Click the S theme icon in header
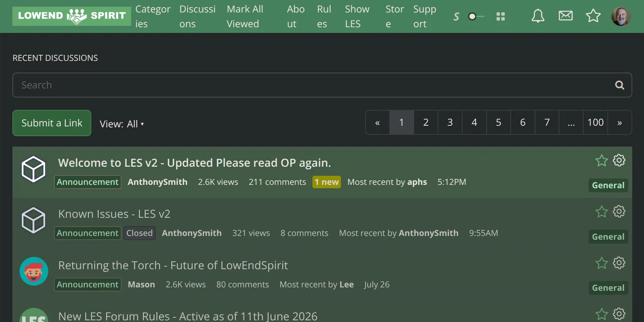The height and width of the screenshot is (322, 644). tap(456, 17)
